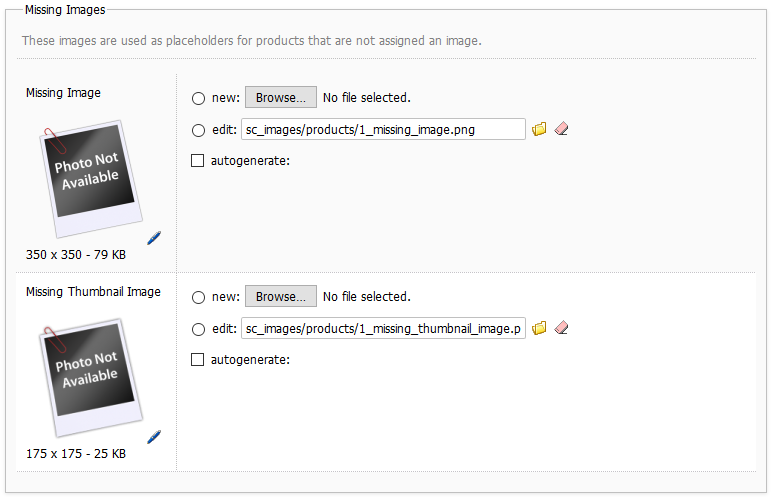Image resolution: width=771 pixels, height=497 pixels.
Task: Click the folder icon beside the missing_thumbnail_image path
Action: click(540, 328)
